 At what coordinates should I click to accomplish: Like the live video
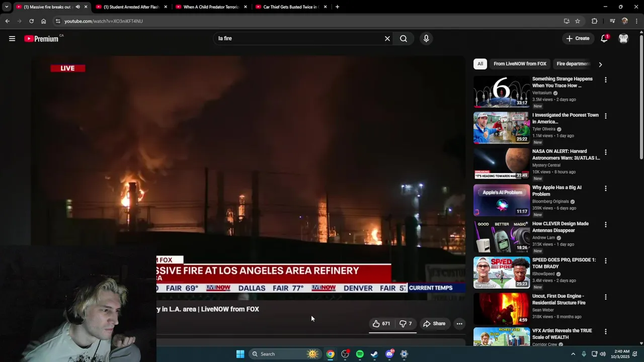click(381, 324)
